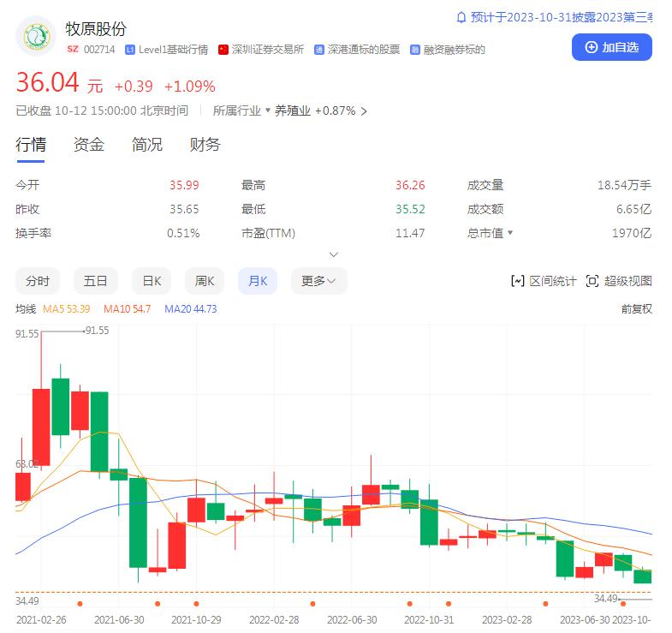Click the first orange event marker on timeline

(x=80, y=604)
